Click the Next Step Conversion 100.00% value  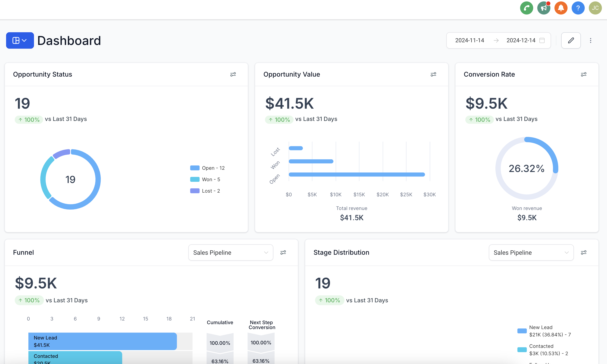pos(261,343)
